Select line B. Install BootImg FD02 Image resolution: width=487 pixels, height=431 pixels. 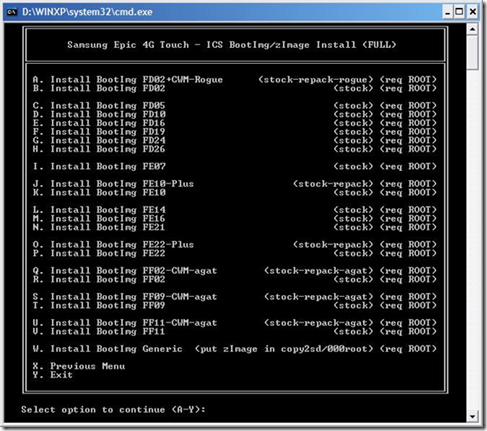99,88
